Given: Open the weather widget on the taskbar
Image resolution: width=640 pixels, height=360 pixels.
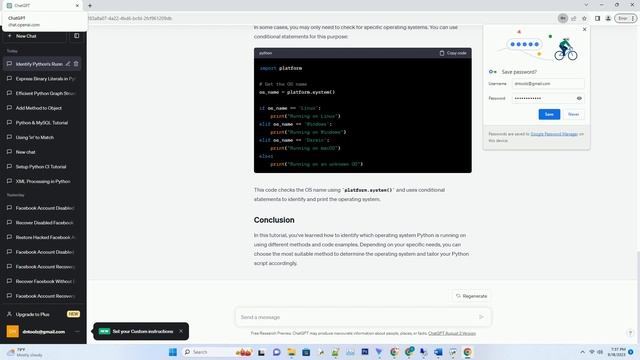Looking at the screenshot, I should tap(24, 352).
